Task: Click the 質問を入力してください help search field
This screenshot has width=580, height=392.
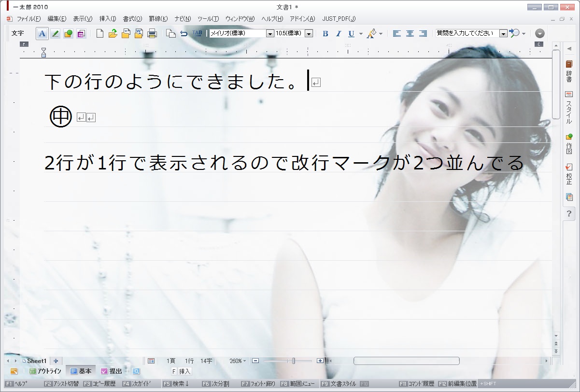Action: point(467,33)
